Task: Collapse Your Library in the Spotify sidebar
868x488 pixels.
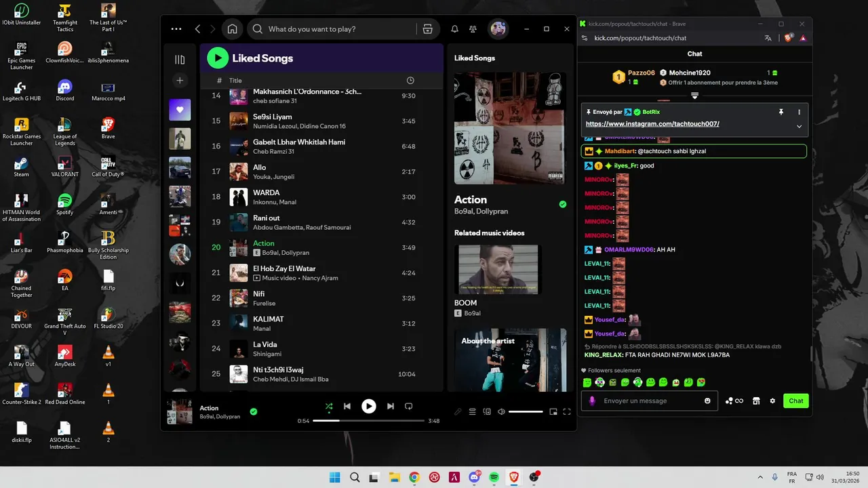Action: 180,60
